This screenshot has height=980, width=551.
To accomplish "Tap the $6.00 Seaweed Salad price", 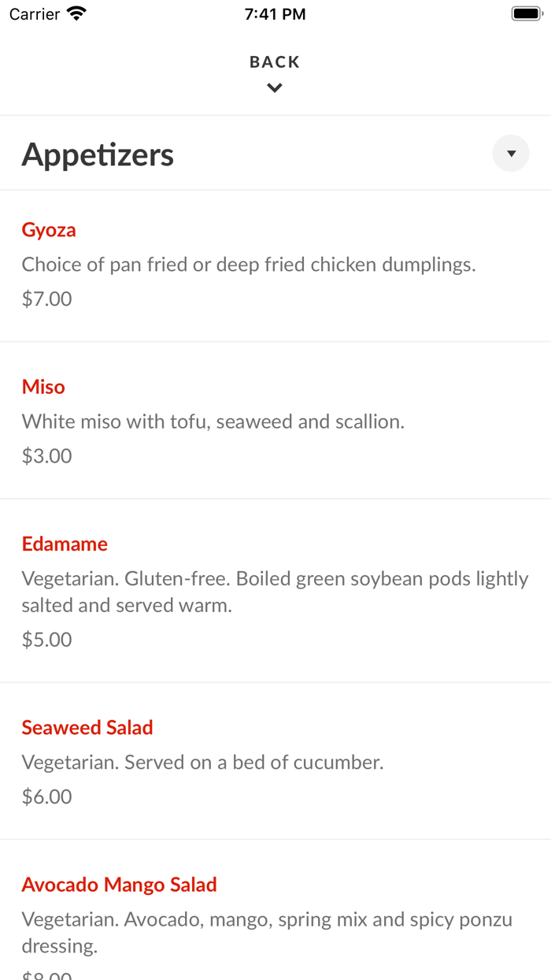I will coord(47,796).
